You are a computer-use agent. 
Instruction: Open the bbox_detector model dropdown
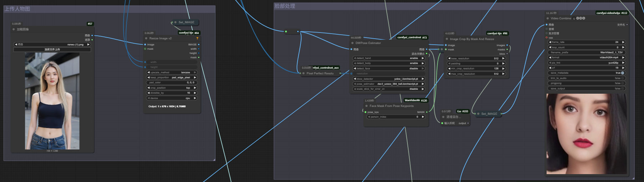[389, 79]
